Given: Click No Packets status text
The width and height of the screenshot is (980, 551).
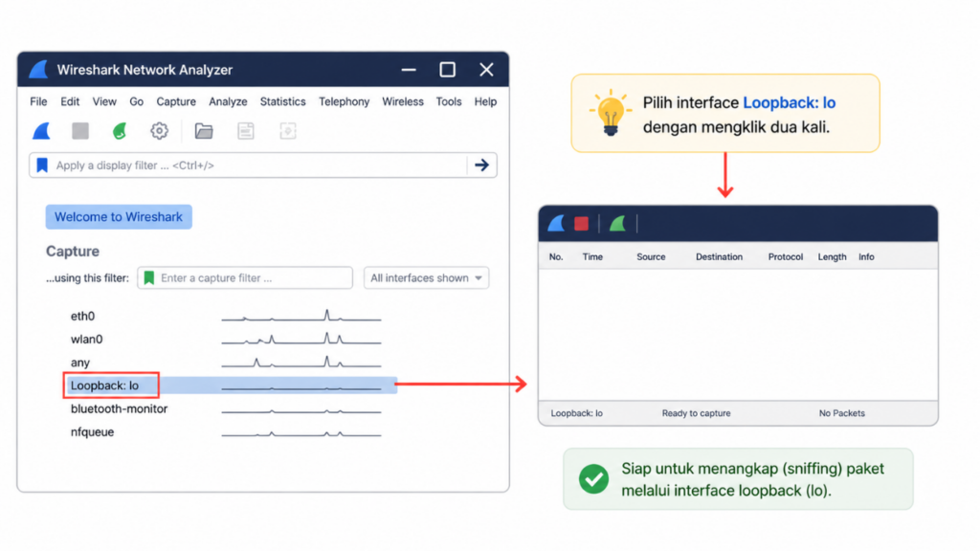Looking at the screenshot, I should [x=842, y=413].
